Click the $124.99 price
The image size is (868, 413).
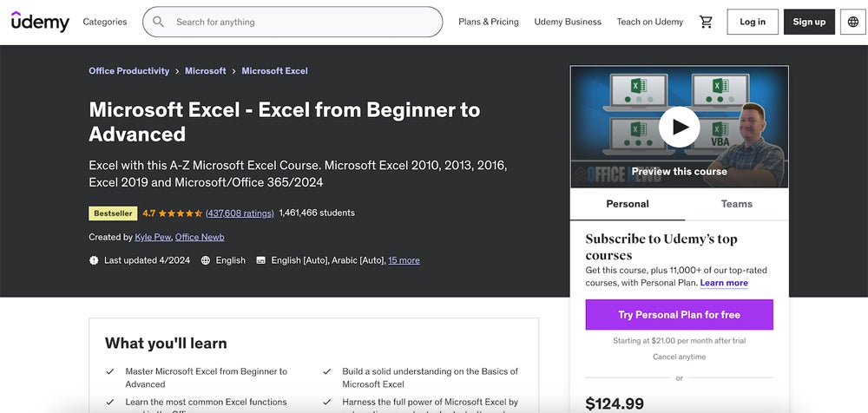coord(615,403)
